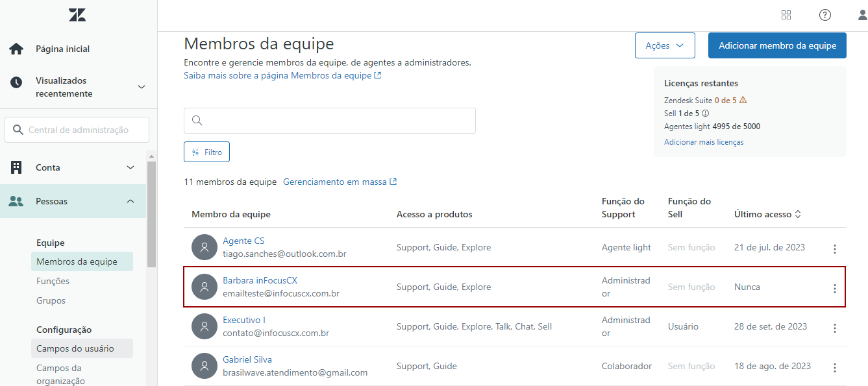The height and width of the screenshot is (386, 868).
Task: Open row options for Gabriel Silva
Action: point(834,367)
